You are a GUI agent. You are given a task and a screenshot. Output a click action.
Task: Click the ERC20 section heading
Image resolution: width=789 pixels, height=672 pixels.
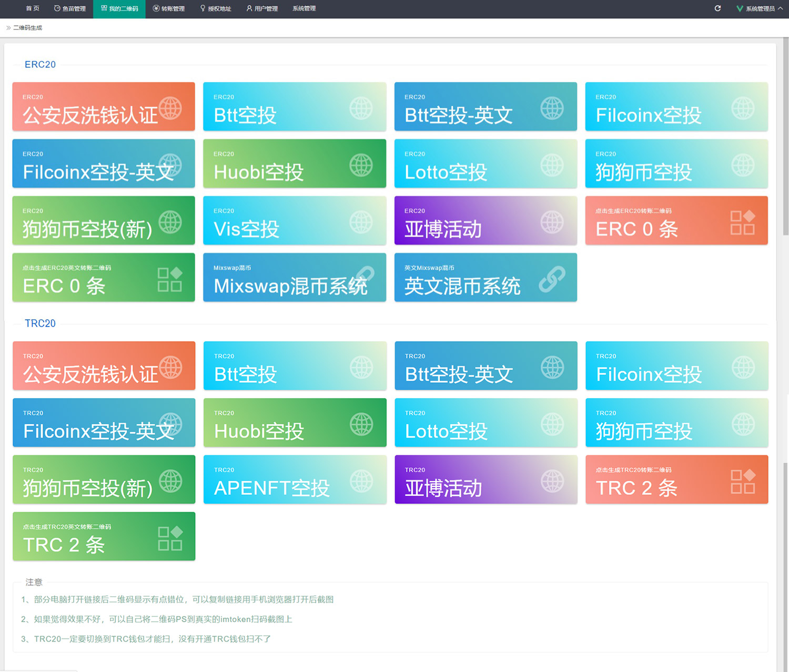(x=40, y=65)
